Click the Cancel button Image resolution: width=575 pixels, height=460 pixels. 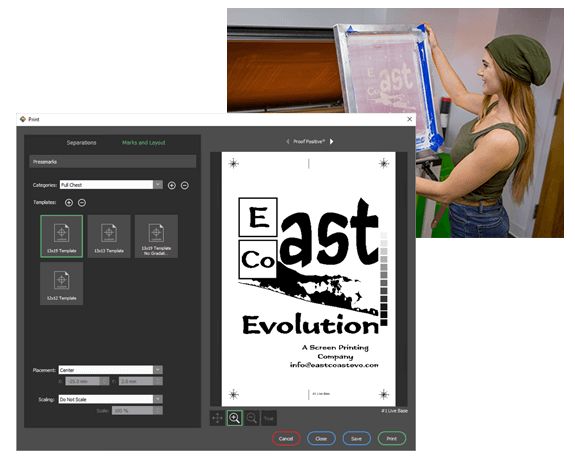[286, 438]
